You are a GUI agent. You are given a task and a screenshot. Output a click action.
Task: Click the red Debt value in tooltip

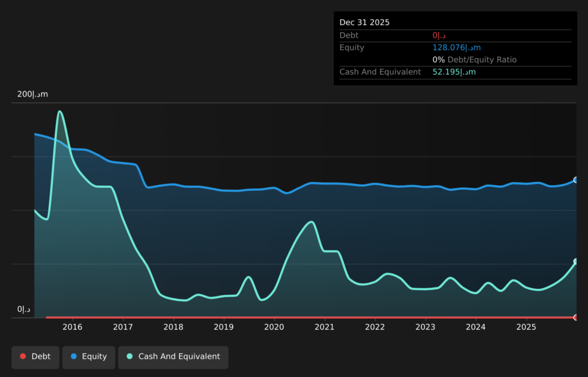tap(439, 36)
